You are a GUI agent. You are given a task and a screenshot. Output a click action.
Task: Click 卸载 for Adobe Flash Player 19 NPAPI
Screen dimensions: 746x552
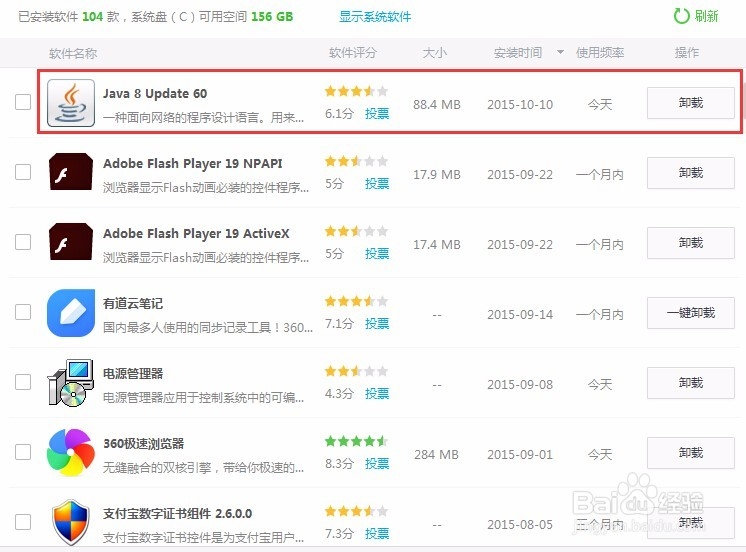[690, 173]
